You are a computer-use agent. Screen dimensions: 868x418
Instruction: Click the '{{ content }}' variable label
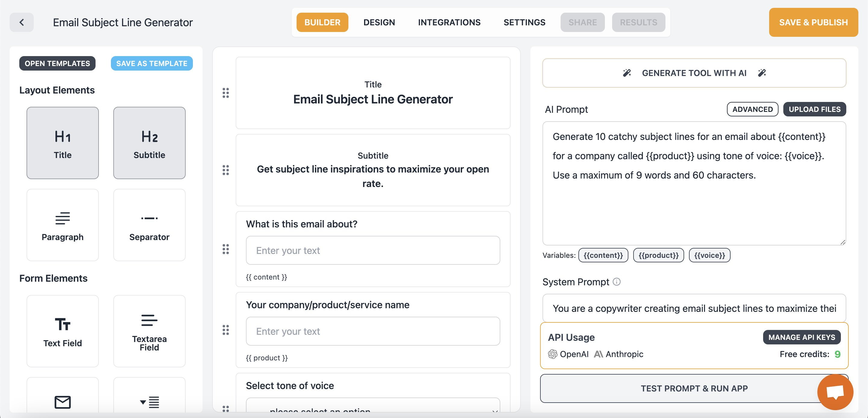[x=266, y=277]
